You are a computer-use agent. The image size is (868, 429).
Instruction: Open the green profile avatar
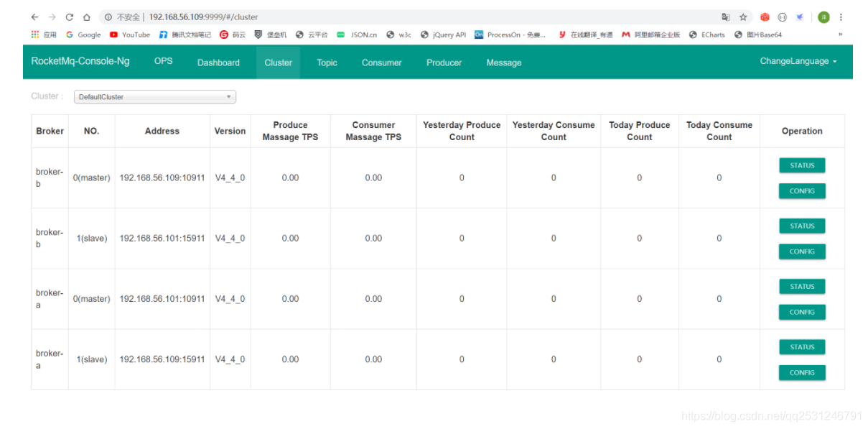tap(823, 17)
